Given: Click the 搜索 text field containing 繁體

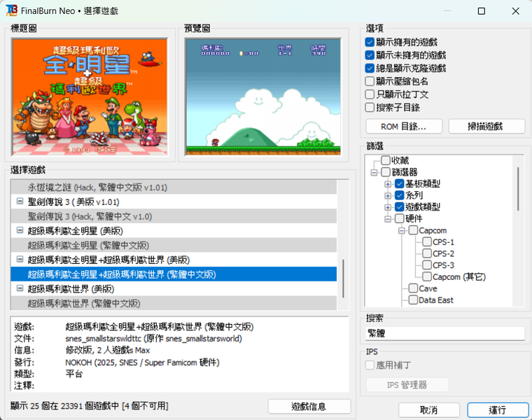Looking at the screenshot, I should [445, 333].
